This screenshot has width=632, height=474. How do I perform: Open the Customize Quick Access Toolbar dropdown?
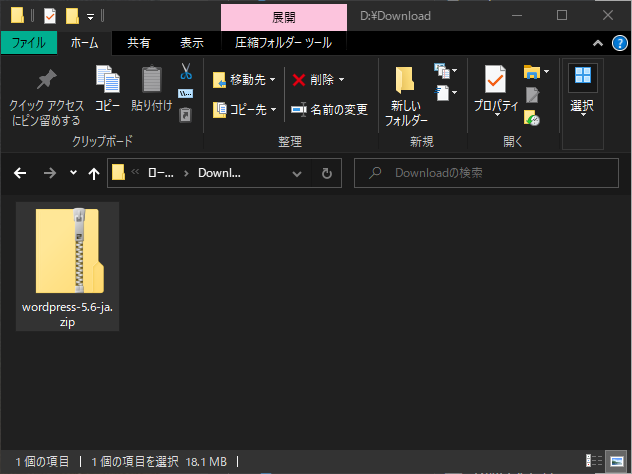tap(91, 17)
